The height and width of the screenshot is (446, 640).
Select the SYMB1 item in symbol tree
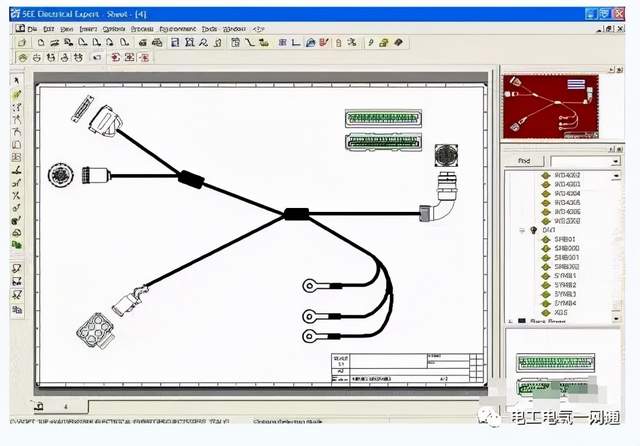(565, 276)
